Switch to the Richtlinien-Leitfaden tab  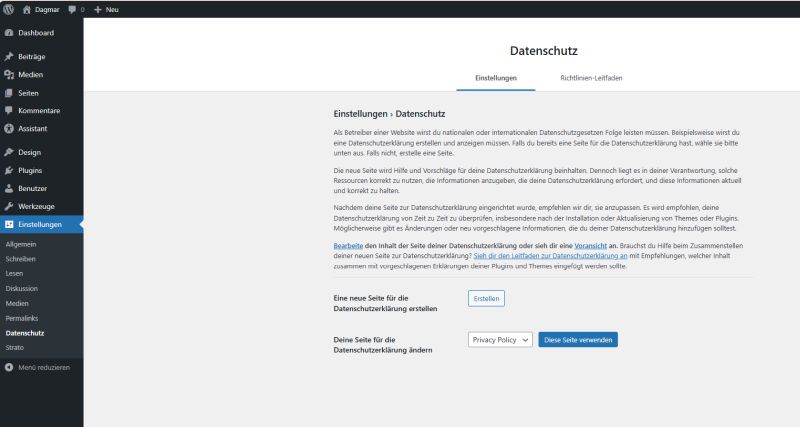point(591,77)
